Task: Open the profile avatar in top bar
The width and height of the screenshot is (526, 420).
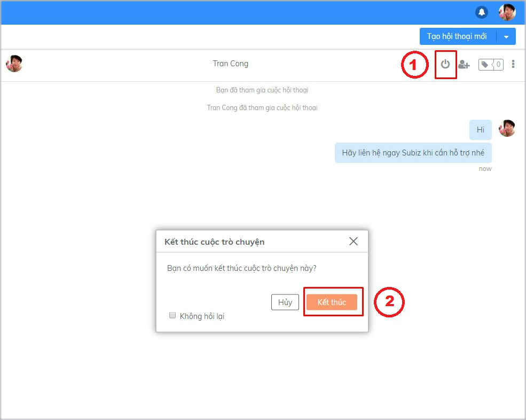Action: (x=507, y=12)
